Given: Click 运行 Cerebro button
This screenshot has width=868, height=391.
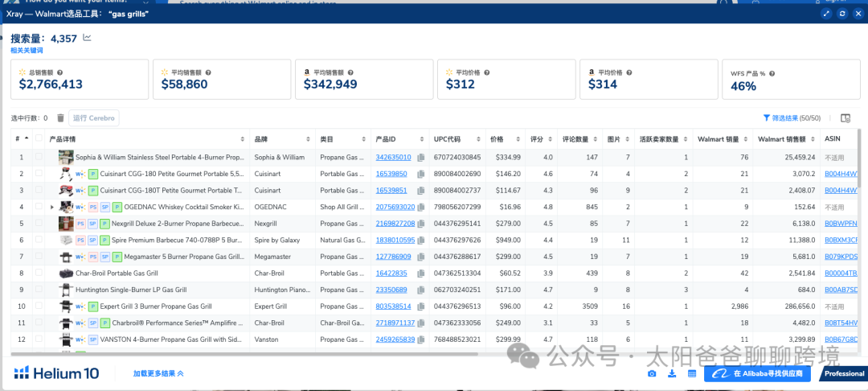Looking at the screenshot, I should point(93,118).
